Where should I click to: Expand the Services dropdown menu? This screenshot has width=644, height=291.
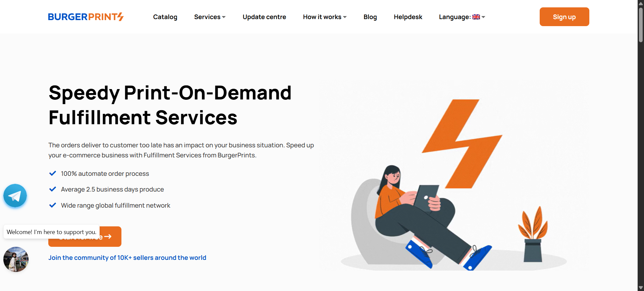(x=210, y=17)
